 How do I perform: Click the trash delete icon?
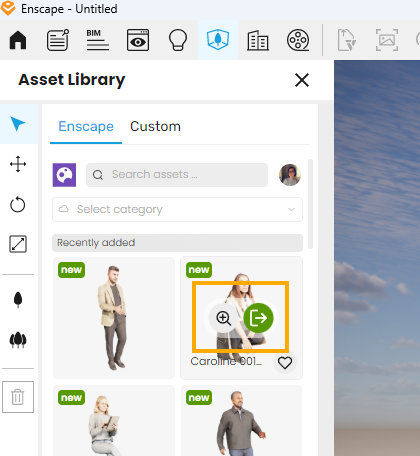point(18,397)
